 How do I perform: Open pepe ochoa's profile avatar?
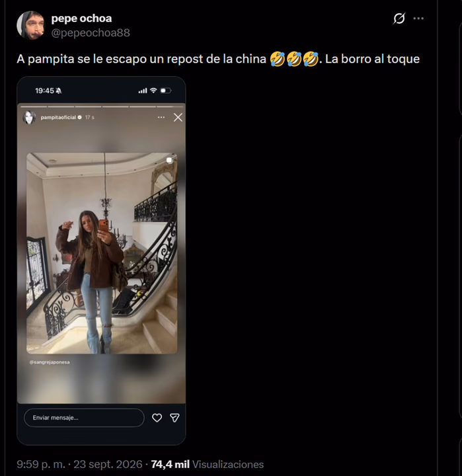coord(30,25)
